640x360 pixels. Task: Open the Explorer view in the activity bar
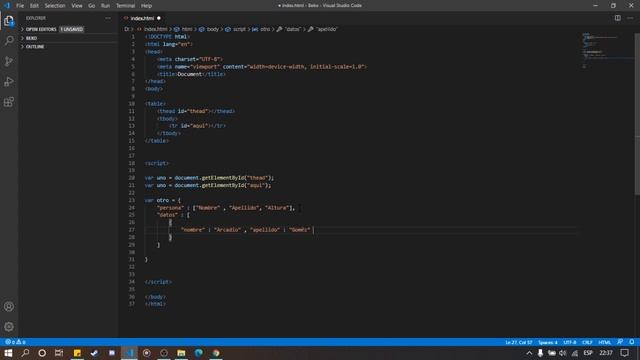[x=9, y=21]
